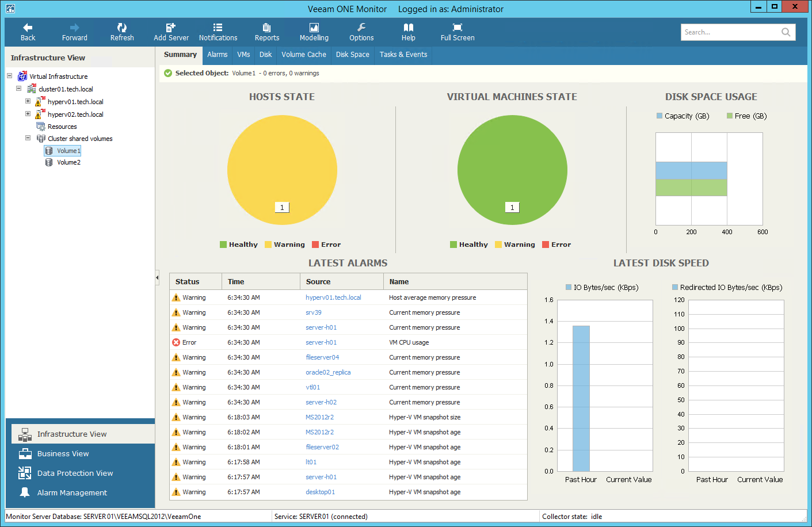Image resolution: width=812 pixels, height=527 pixels.
Task: Expand the hyperv02.tech.local node
Action: [x=28, y=114]
